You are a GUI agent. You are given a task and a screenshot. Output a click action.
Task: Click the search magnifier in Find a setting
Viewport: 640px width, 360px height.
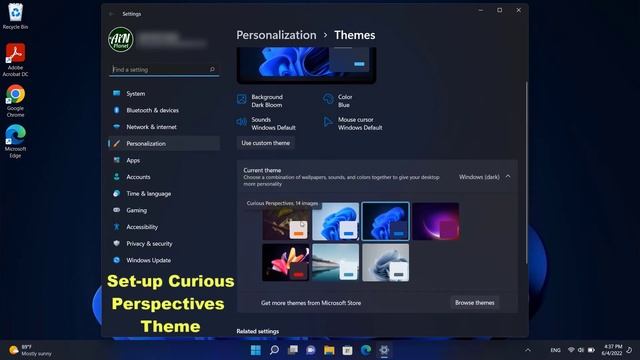[x=212, y=69]
